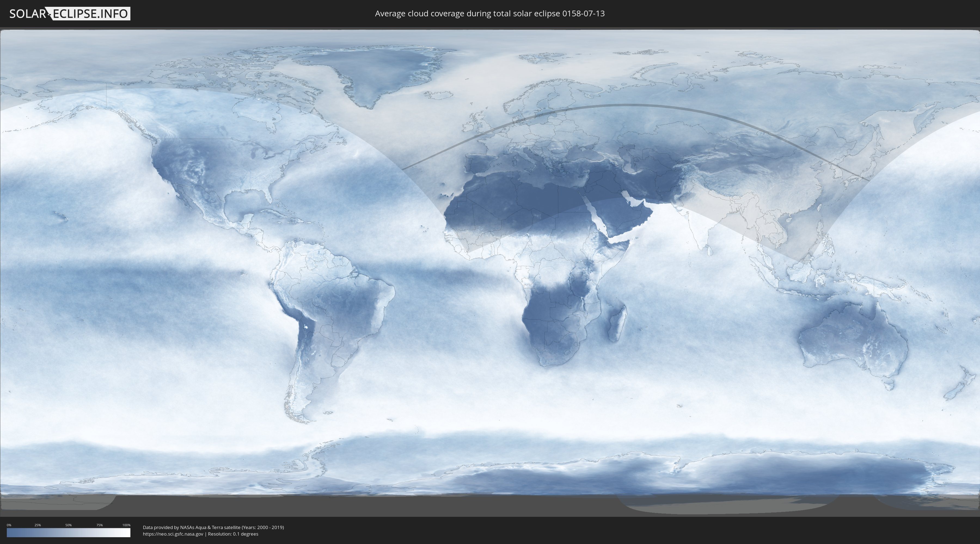980x544 pixels.
Task: Open the neo.sci.gsfc.nasa.gov URL text
Action: coord(173,534)
